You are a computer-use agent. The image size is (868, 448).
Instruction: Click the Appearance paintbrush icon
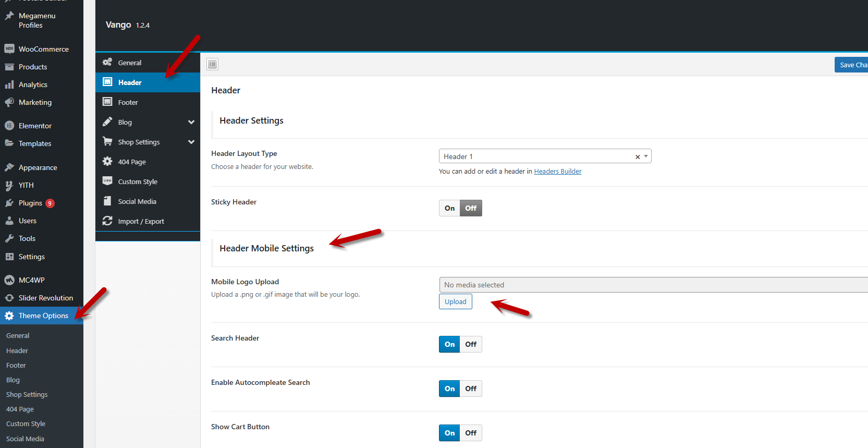click(9, 167)
